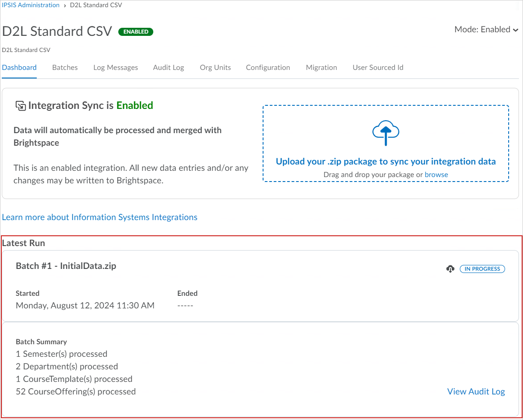Click the Started date Monday, August 12, 2024

pos(85,305)
